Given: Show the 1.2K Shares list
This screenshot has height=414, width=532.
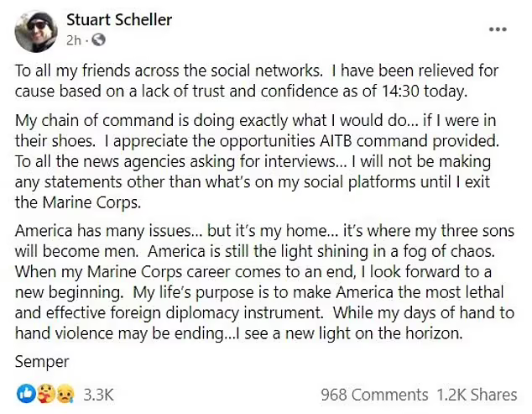Looking at the screenshot, I should pos(475,394).
